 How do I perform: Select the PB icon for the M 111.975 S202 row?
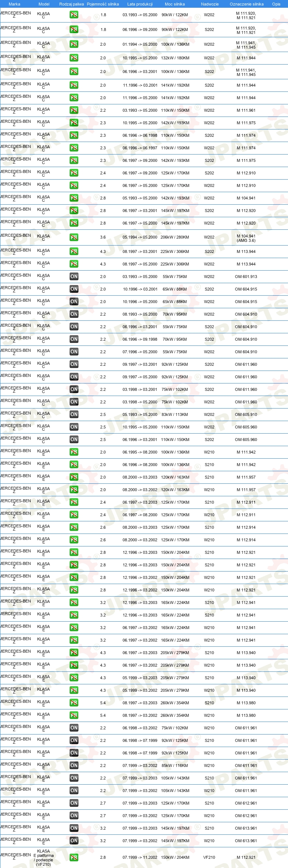click(x=74, y=160)
